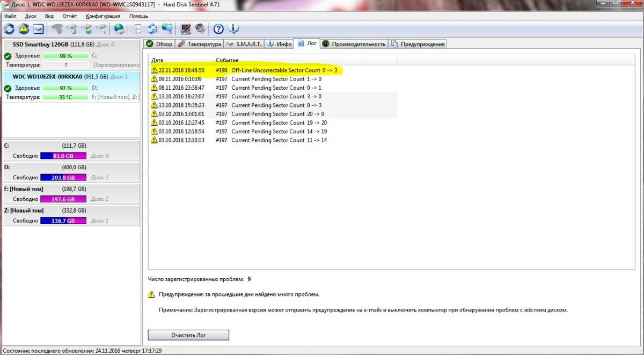The image size is (644, 355).
Task: Click warning icon of 22.11.2016 log entry
Action: 155,70
